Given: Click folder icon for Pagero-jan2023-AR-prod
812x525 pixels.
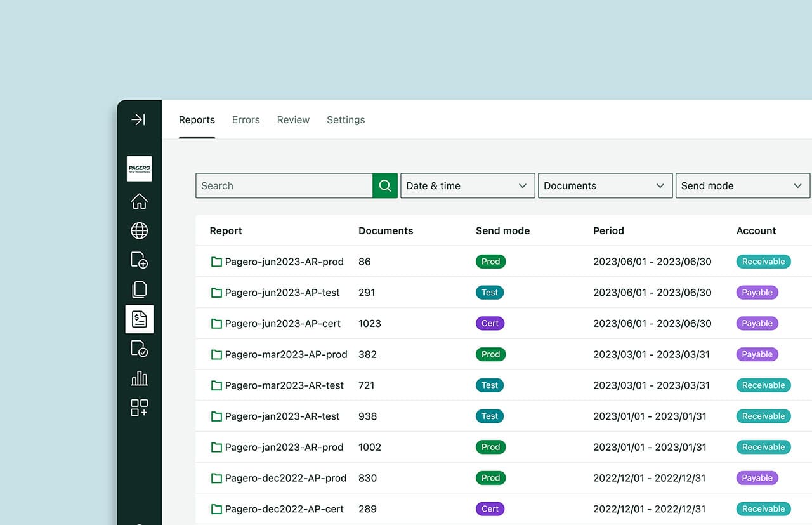Looking at the screenshot, I should [216, 447].
